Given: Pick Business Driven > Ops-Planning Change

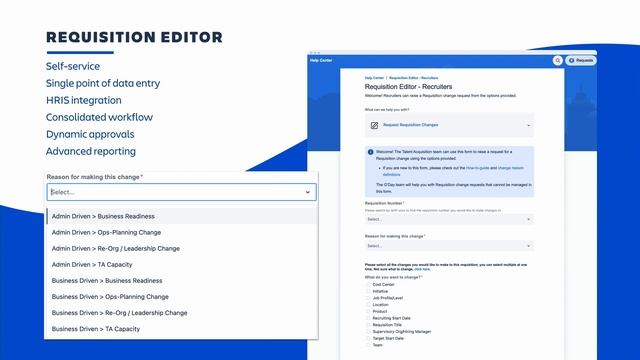Looking at the screenshot, I should pos(182,297).
